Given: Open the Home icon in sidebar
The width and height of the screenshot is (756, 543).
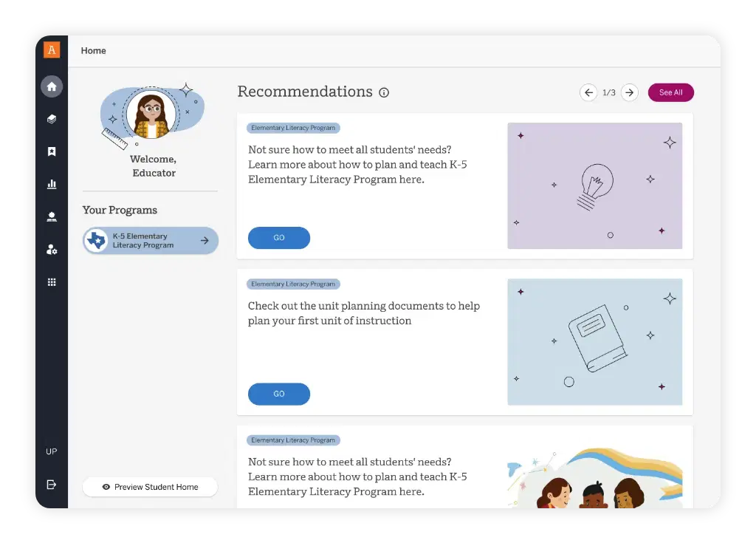Looking at the screenshot, I should tap(52, 86).
